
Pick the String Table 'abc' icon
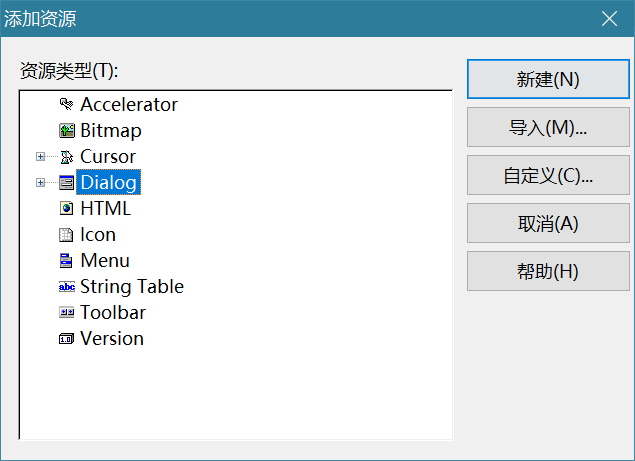pos(67,286)
